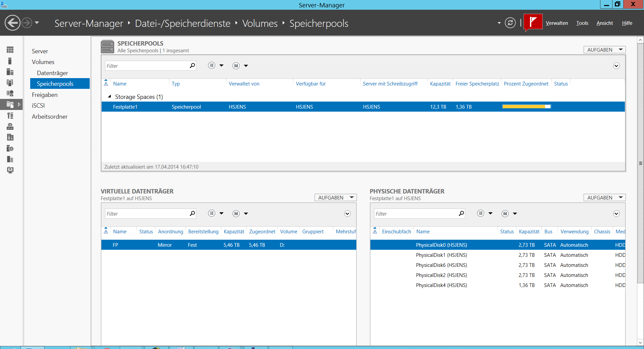Click the Forward navigation arrow
Viewport: 644px width, 349px height.
click(x=27, y=23)
